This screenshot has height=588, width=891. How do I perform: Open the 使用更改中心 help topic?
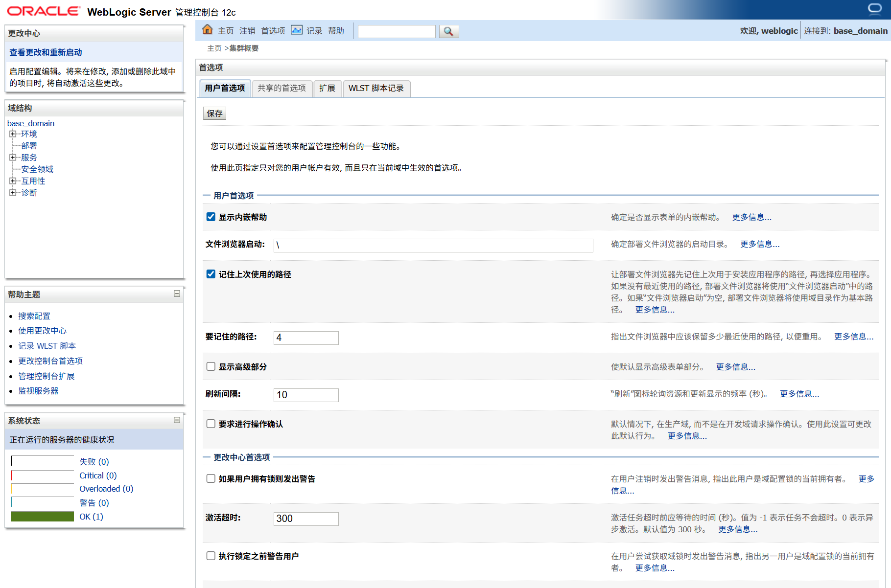(42, 331)
